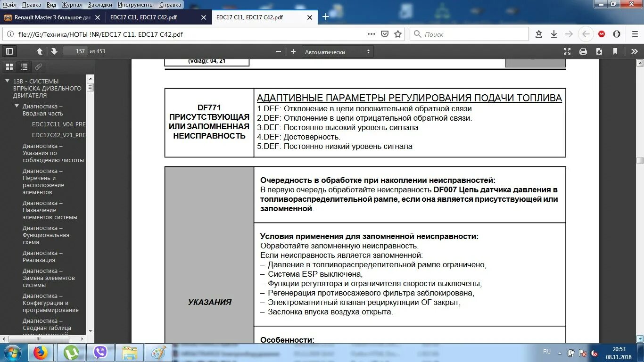The width and height of the screenshot is (644, 362).
Task: Open File Explorer from the taskbar
Action: point(130,353)
